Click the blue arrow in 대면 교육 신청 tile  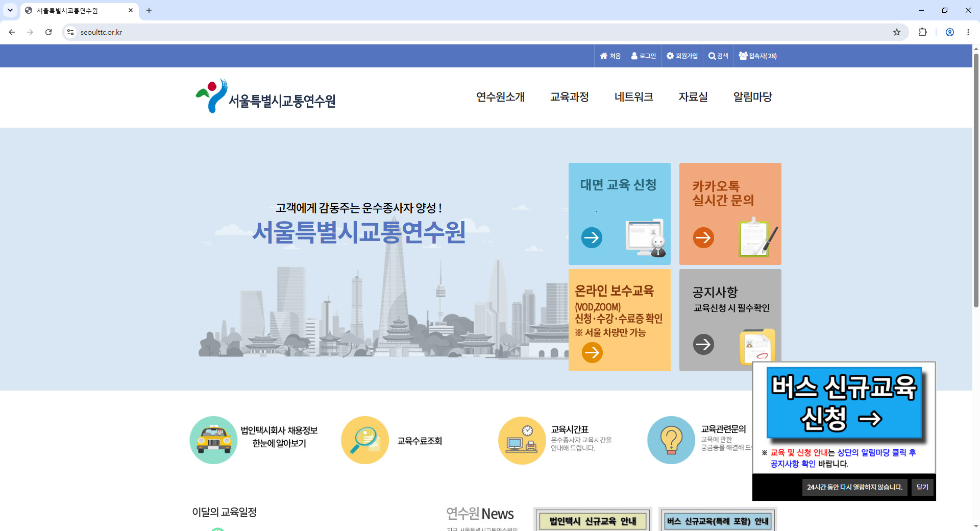click(592, 237)
